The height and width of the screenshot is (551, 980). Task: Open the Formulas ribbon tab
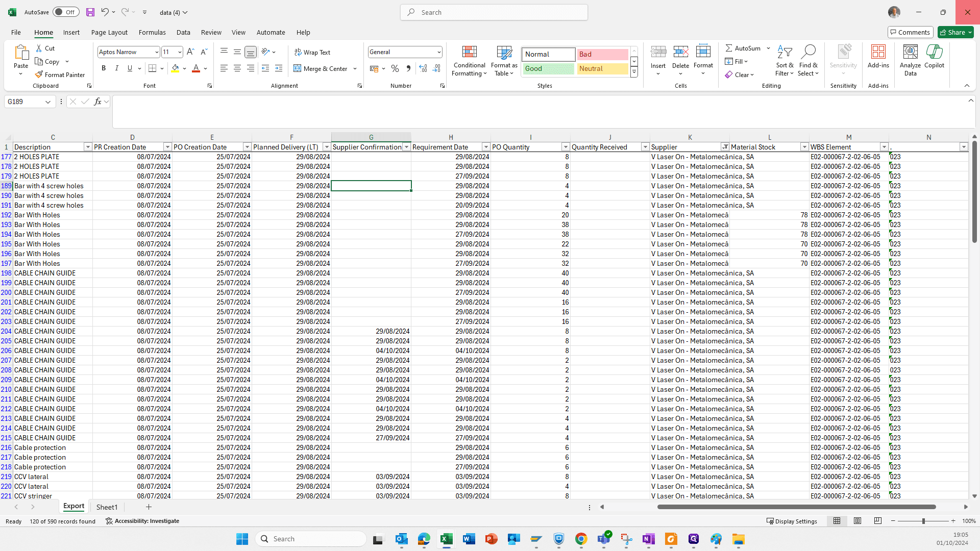pyautogui.click(x=152, y=32)
